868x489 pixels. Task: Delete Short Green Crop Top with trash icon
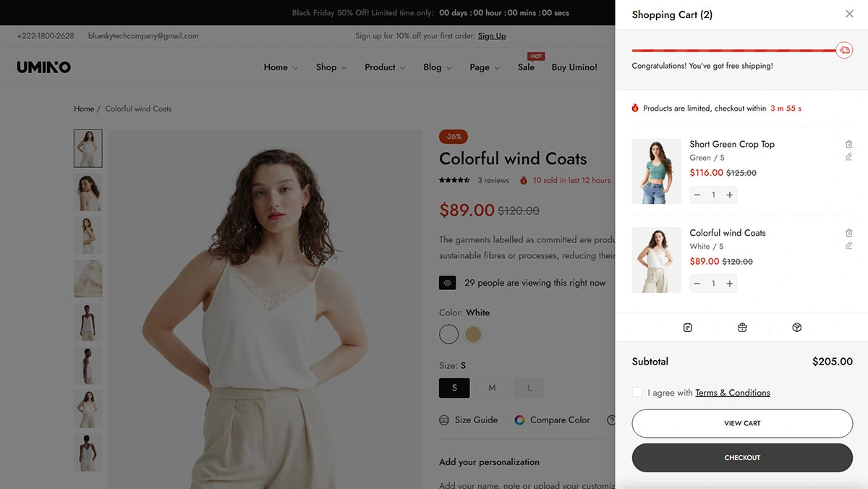[x=848, y=144]
